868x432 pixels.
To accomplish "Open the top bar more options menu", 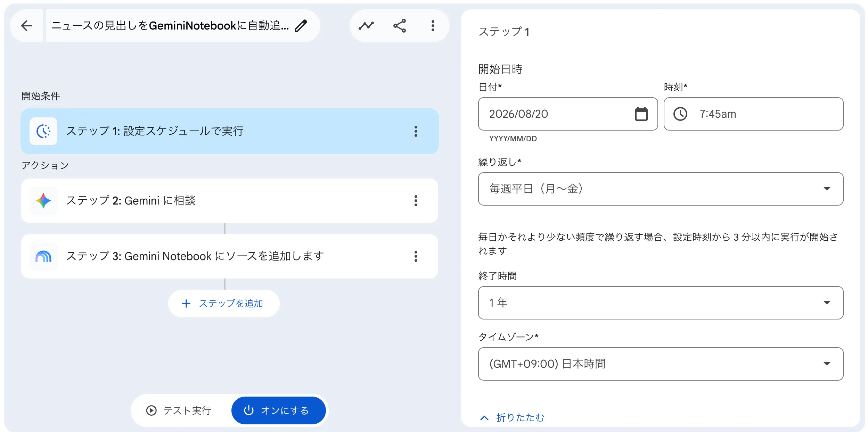I will 433,26.
